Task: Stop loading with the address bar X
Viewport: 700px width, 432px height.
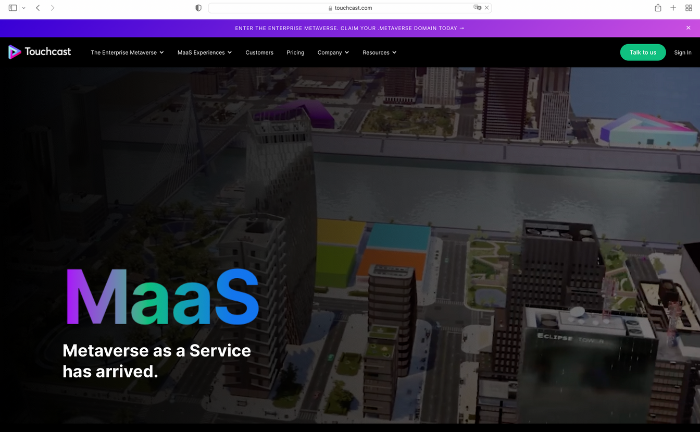Action: [487, 8]
